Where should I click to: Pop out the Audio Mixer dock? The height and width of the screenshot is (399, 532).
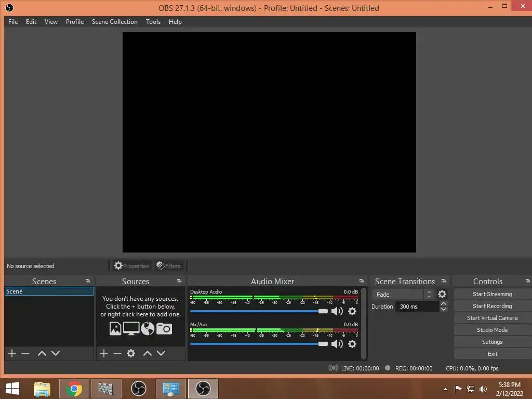coord(362,281)
